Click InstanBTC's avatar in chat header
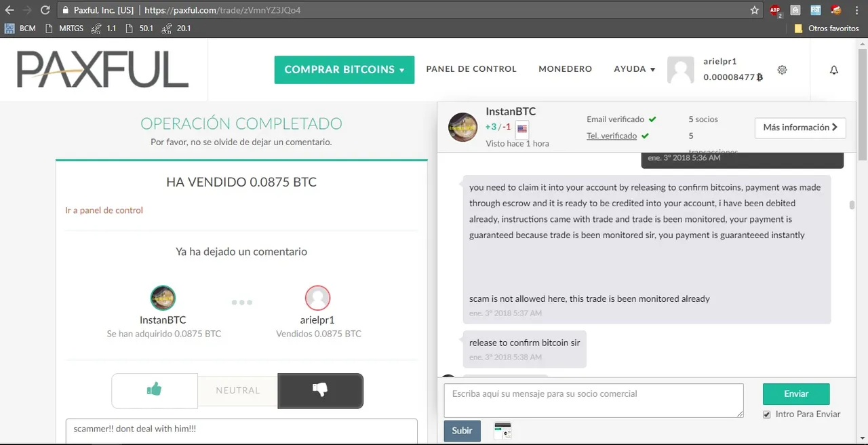Viewport: 868px width, 445px height. coord(463,127)
